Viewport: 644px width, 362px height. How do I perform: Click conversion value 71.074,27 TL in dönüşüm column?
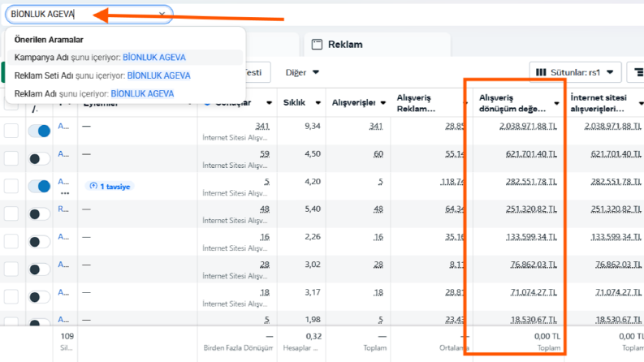point(534,292)
